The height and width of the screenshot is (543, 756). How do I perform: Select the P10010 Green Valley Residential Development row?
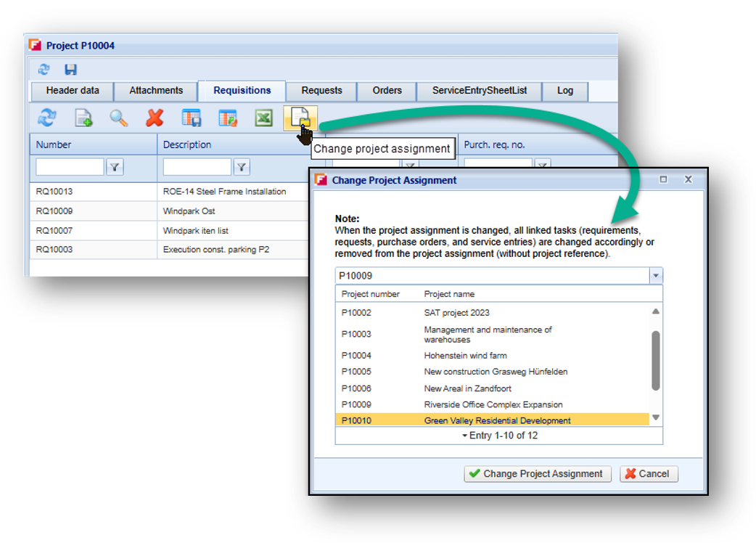[492, 420]
